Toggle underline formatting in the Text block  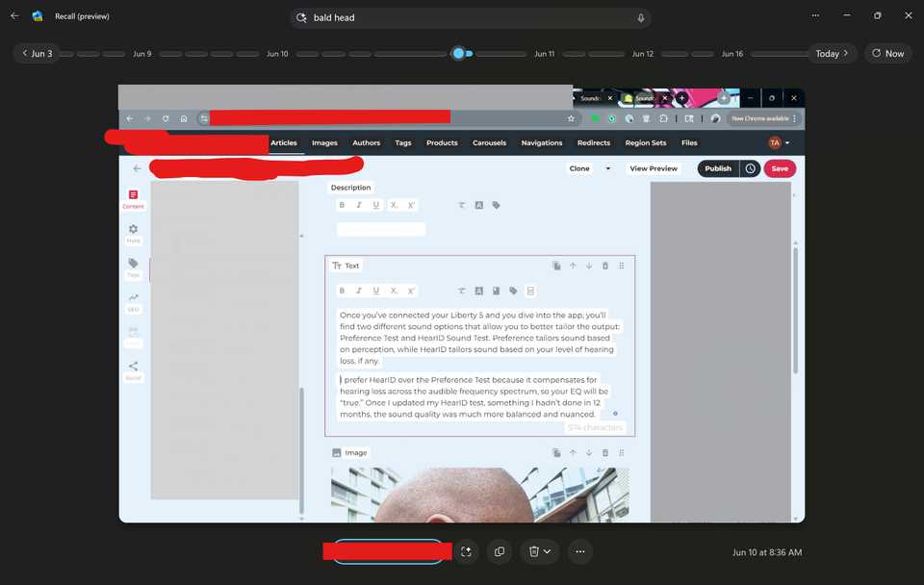pos(374,291)
